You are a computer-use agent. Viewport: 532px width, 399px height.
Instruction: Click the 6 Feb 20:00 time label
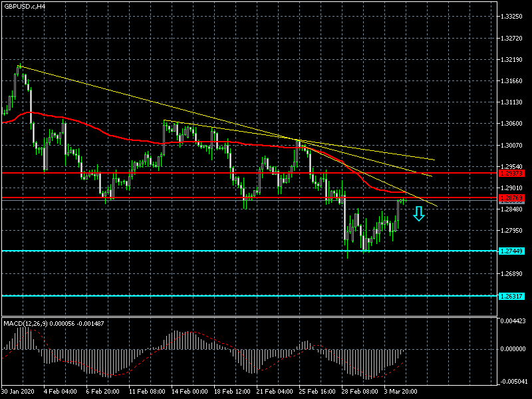pyautogui.click(x=103, y=392)
